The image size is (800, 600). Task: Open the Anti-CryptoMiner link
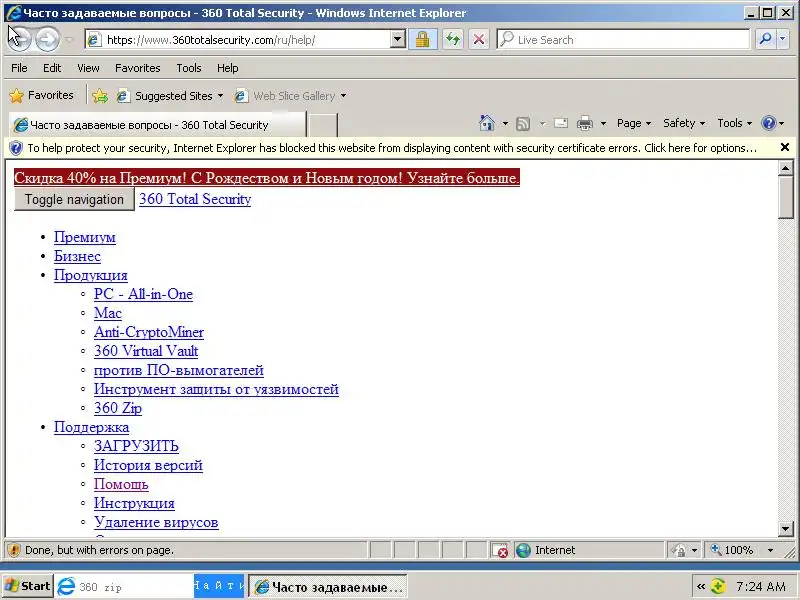148,332
